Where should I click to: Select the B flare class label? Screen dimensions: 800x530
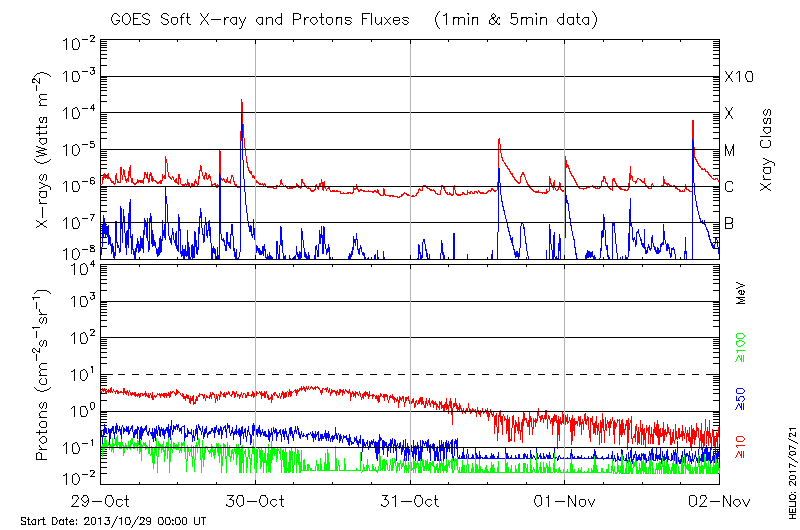tap(730, 223)
